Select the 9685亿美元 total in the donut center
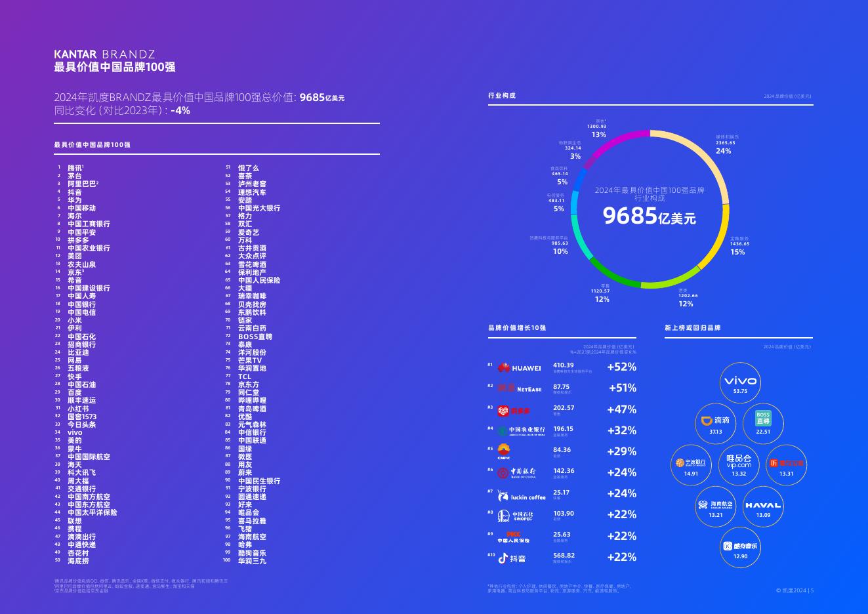868x614 pixels. [x=650, y=216]
